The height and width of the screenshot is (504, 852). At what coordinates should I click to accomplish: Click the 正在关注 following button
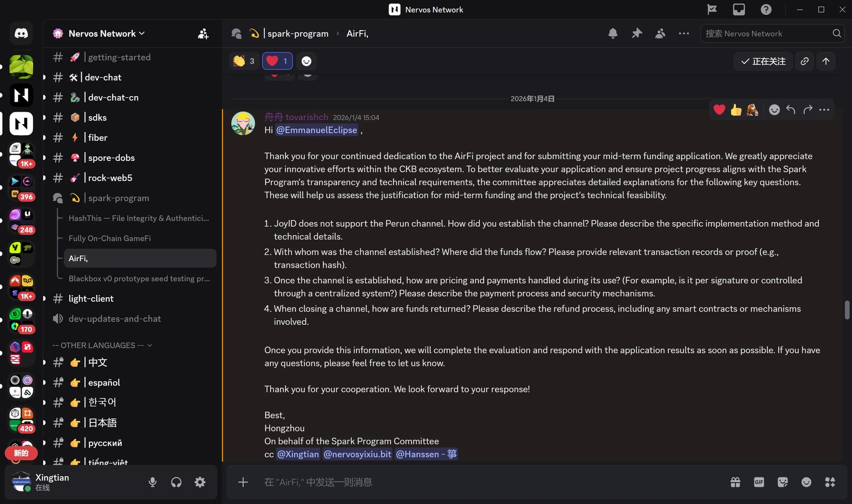tap(763, 61)
